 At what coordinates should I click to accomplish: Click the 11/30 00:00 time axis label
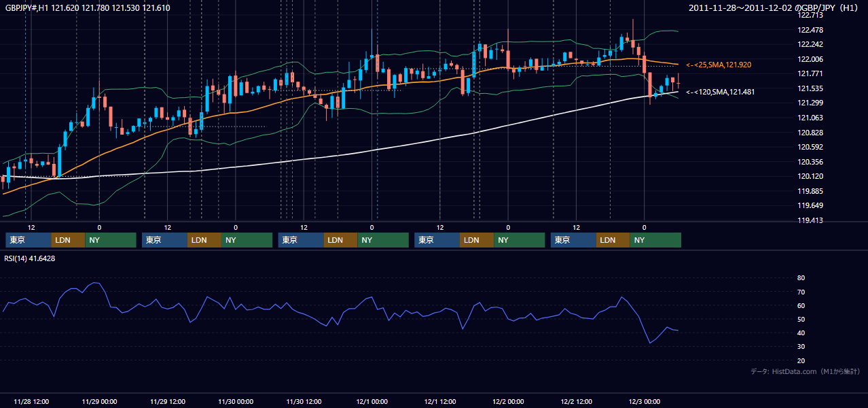point(236,401)
